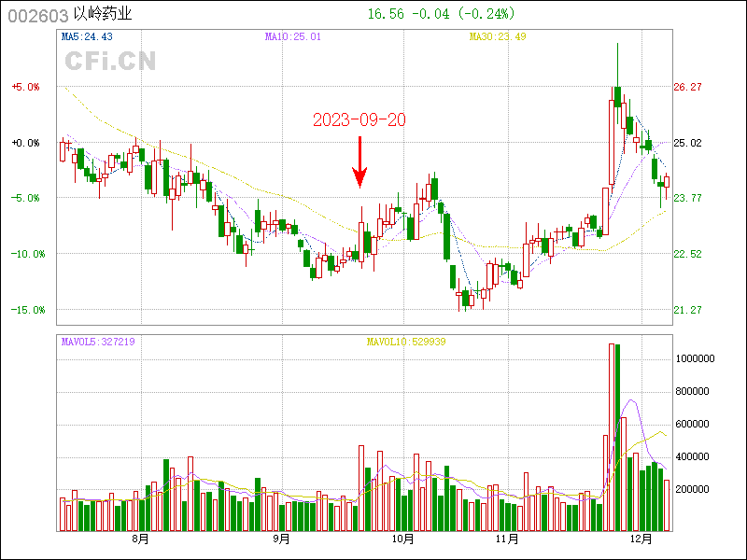Click the MA5:24.43 indicator label
747x560 pixels.
pos(87,36)
